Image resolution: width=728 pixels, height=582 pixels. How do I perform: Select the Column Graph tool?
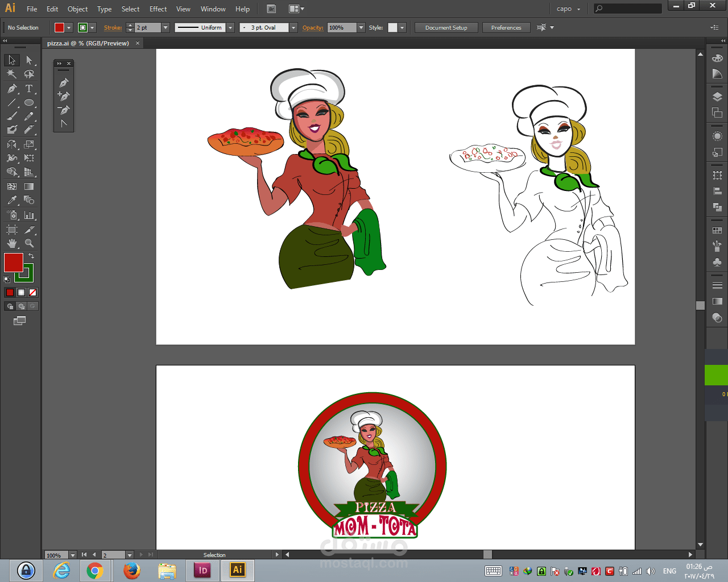point(29,215)
